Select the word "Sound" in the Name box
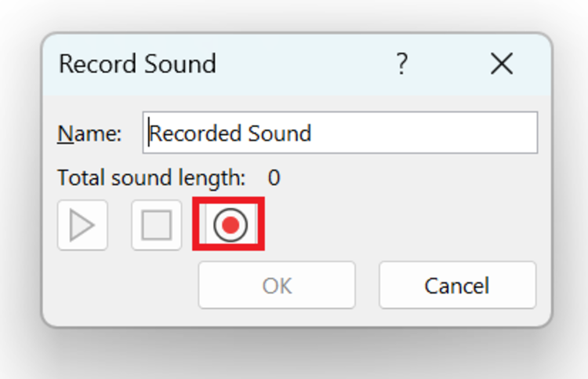The image size is (588, 379). (280, 133)
